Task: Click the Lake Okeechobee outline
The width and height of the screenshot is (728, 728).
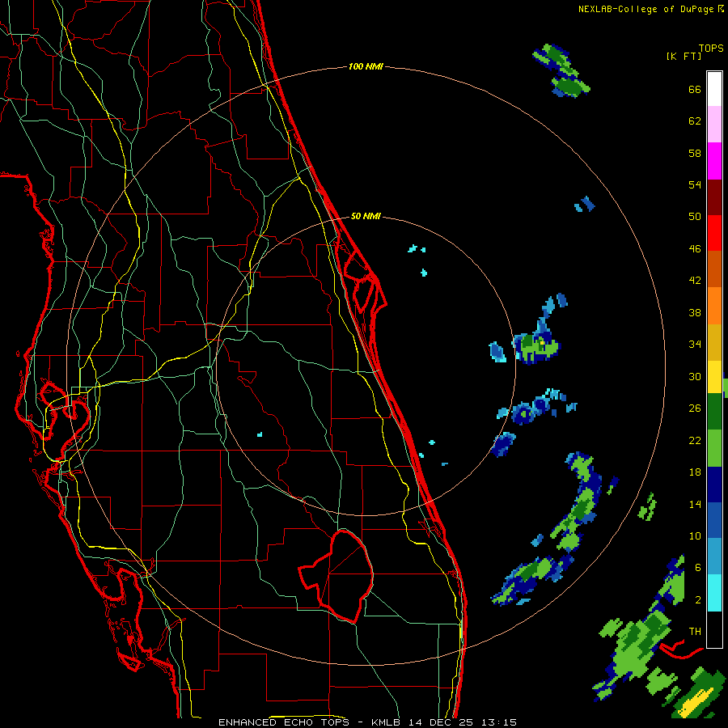Action: (x=337, y=575)
